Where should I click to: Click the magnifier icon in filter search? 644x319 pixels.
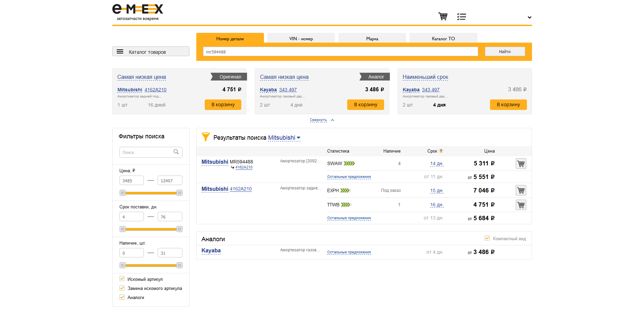pyautogui.click(x=176, y=152)
